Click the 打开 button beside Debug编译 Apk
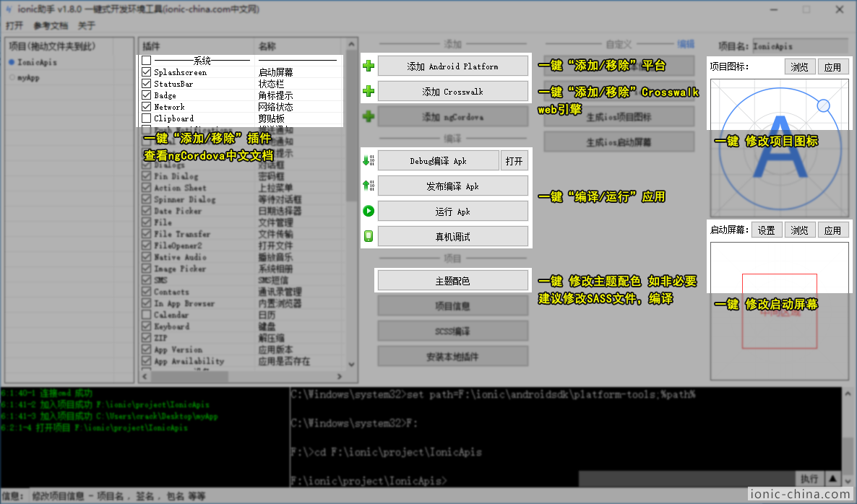Screen dimensions: 857x504 pos(514,160)
